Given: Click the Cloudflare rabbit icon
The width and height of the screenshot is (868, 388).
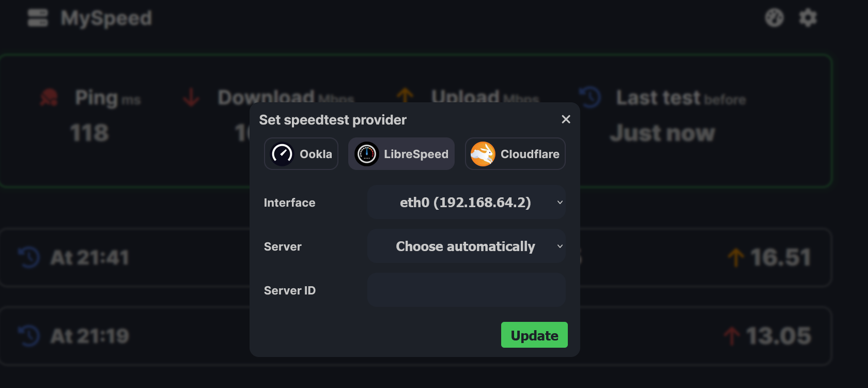Looking at the screenshot, I should (x=483, y=154).
